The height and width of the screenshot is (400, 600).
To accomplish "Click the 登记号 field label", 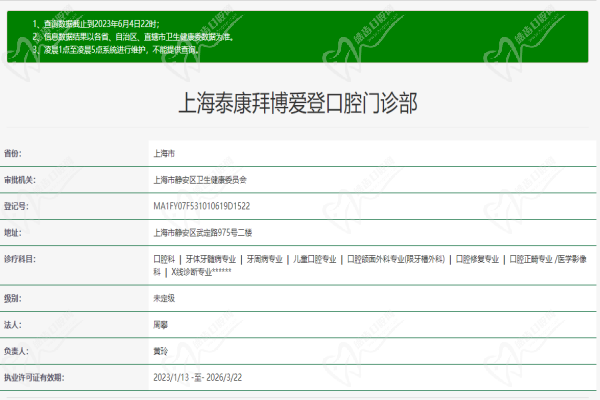I will [x=16, y=206].
